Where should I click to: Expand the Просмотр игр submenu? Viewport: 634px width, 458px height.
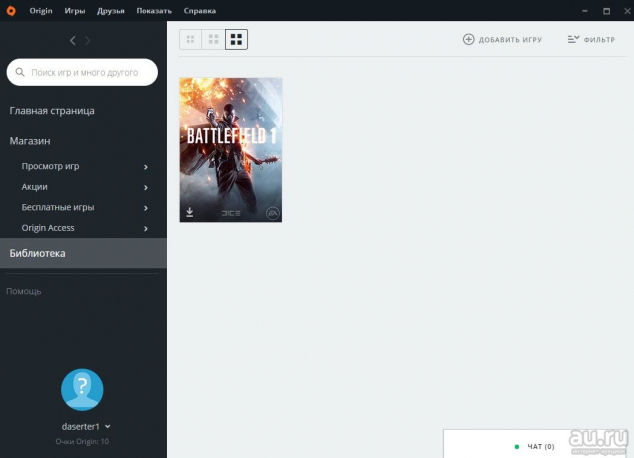tap(146, 167)
